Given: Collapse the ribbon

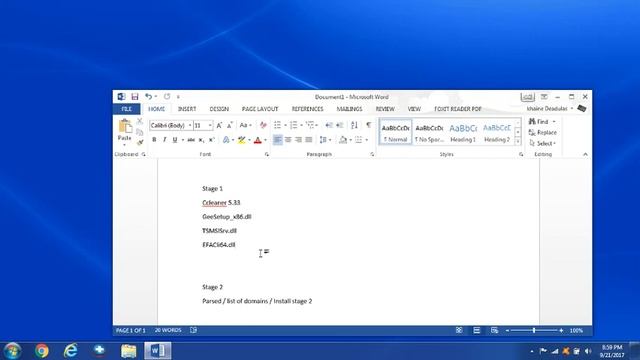Looking at the screenshot, I should [x=585, y=154].
